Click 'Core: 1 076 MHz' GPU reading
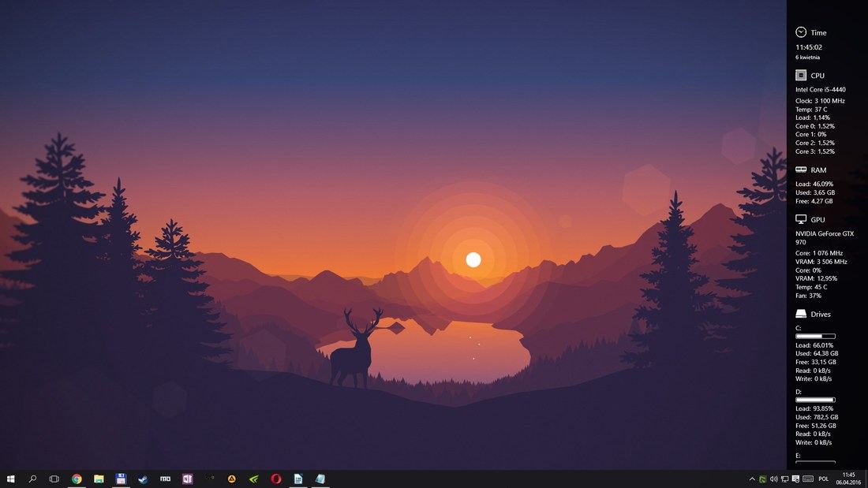 819,253
